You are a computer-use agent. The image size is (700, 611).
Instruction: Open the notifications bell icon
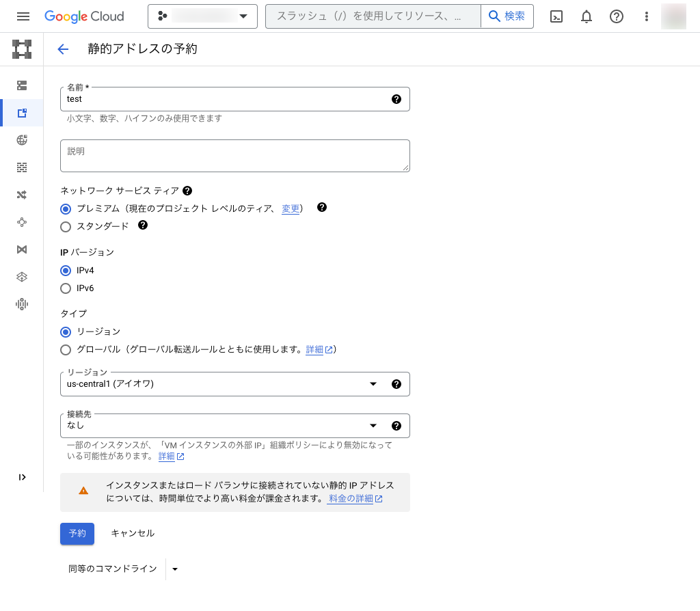click(x=586, y=16)
